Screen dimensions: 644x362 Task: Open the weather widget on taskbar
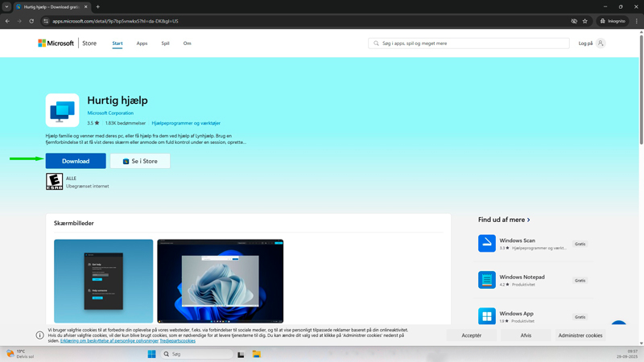tap(19, 354)
